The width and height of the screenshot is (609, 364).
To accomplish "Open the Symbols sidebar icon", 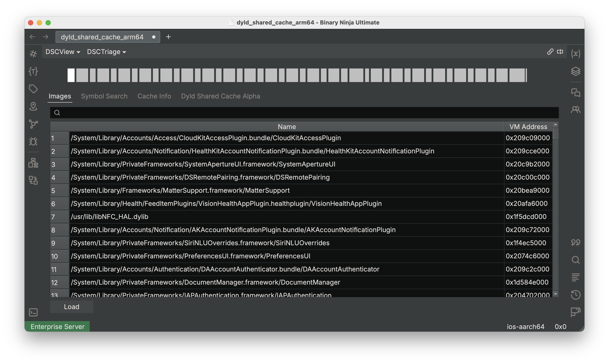I will (33, 54).
